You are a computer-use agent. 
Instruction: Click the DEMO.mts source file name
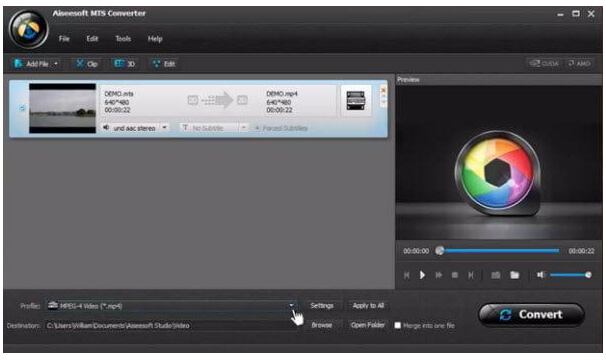[x=119, y=94]
